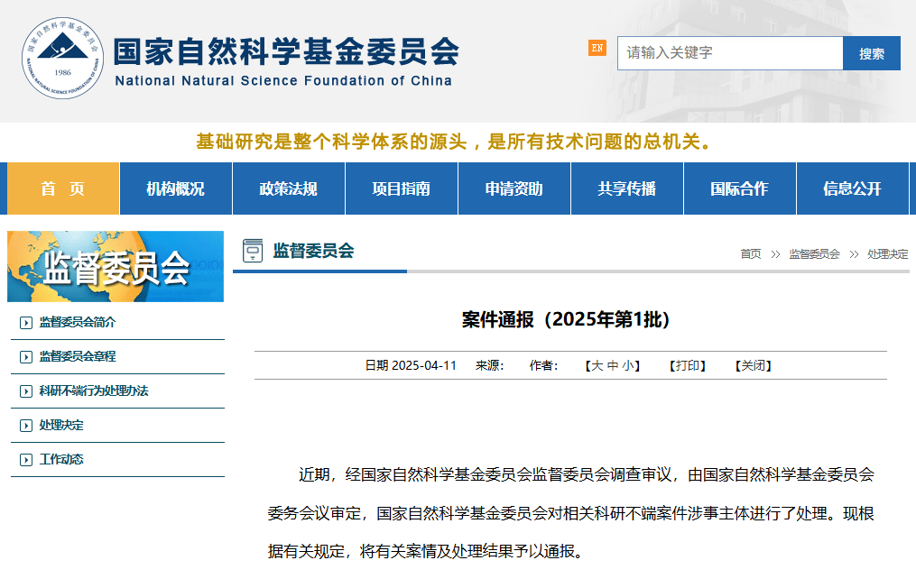Image resolution: width=916 pixels, height=588 pixels.
Task: Focus the 请输入关键字 search field
Action: (x=730, y=53)
